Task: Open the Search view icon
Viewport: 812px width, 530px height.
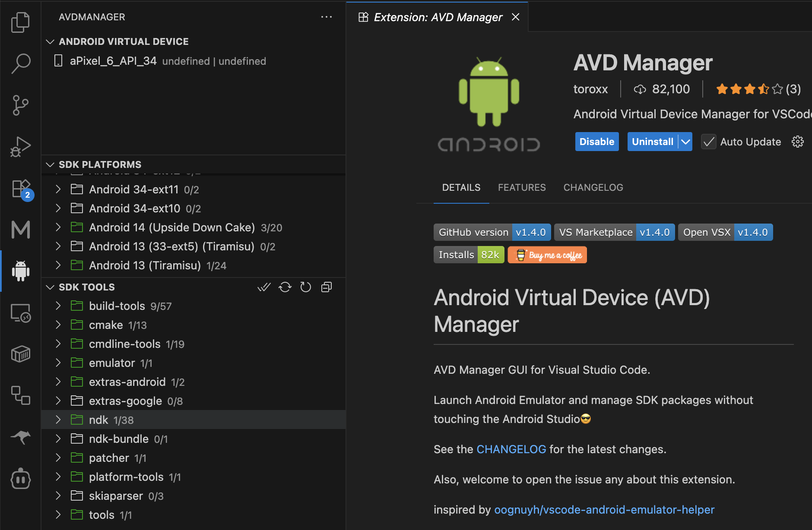Action: [20, 63]
